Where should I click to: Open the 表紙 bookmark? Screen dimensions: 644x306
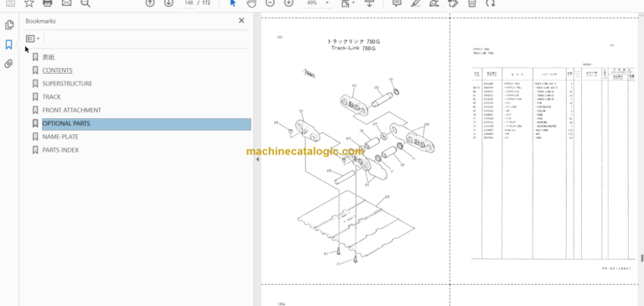pyautogui.click(x=49, y=57)
